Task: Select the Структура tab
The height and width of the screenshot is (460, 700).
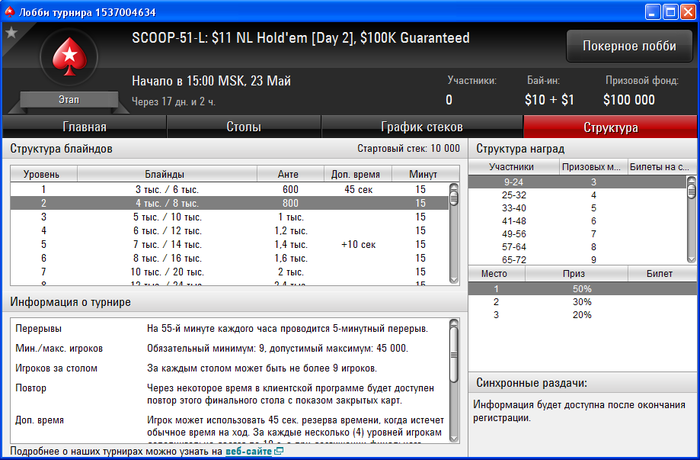Action: click(610, 127)
